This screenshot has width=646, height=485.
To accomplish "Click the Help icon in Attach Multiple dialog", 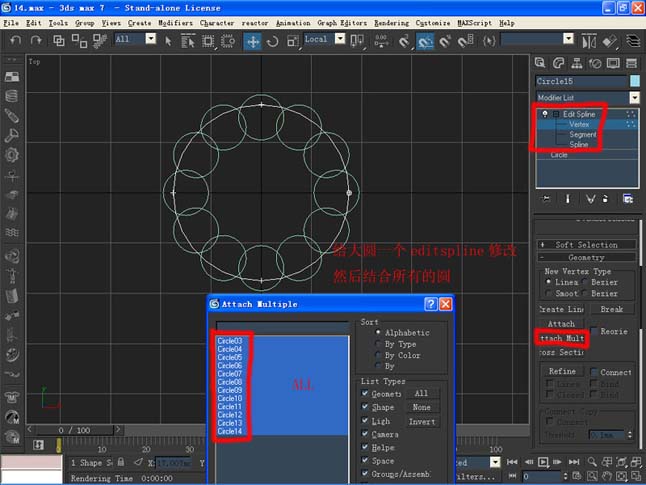I will point(430,304).
